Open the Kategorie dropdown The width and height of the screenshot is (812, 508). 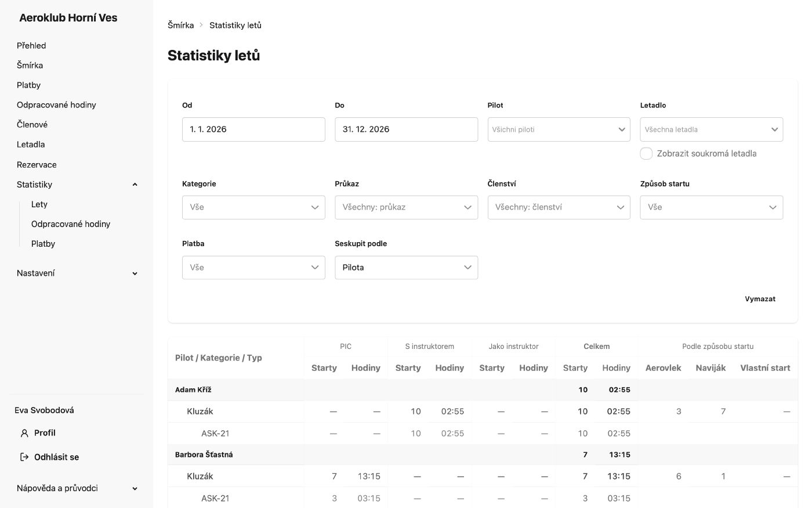[253, 207]
